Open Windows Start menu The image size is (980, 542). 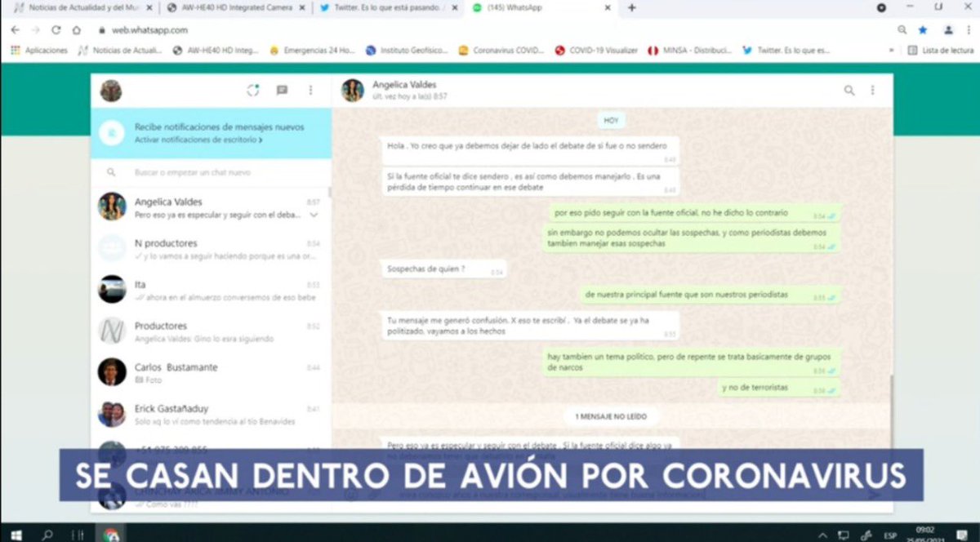click(x=16, y=535)
